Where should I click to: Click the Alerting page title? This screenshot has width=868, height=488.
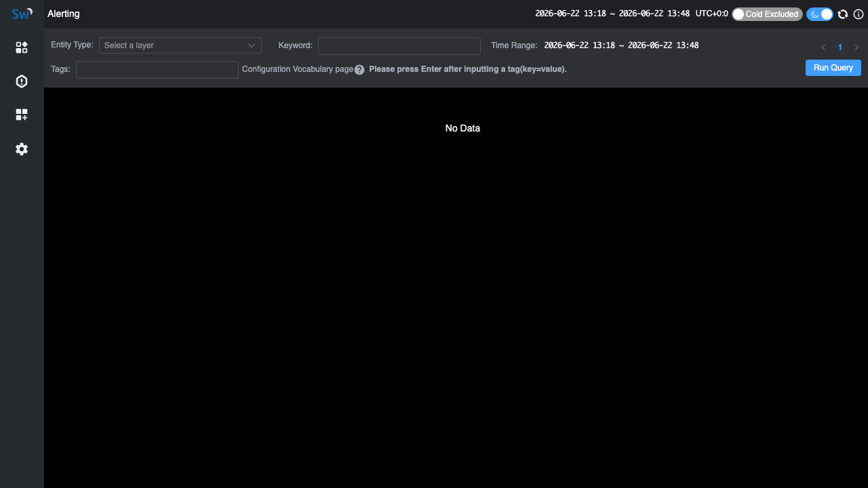point(64,14)
